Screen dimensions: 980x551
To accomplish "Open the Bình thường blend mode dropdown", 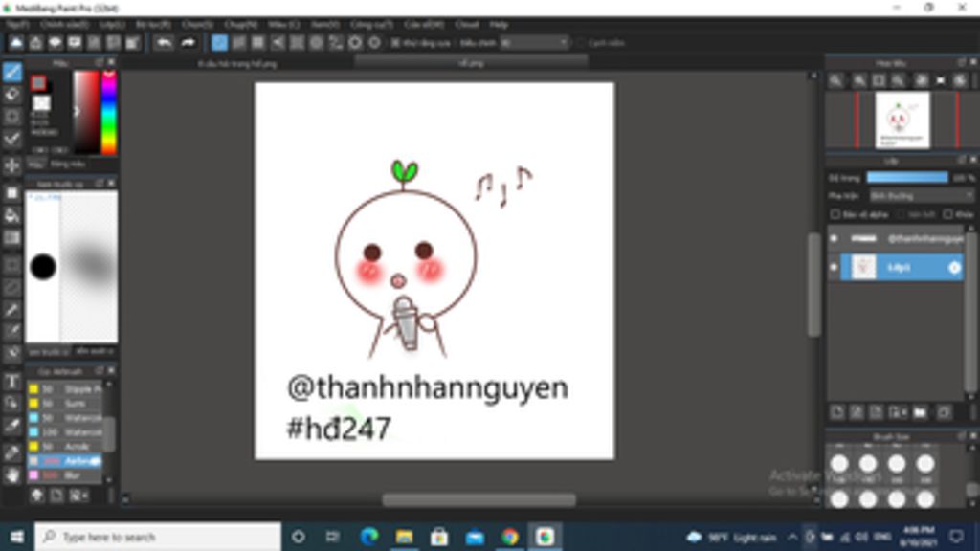I will [x=909, y=196].
